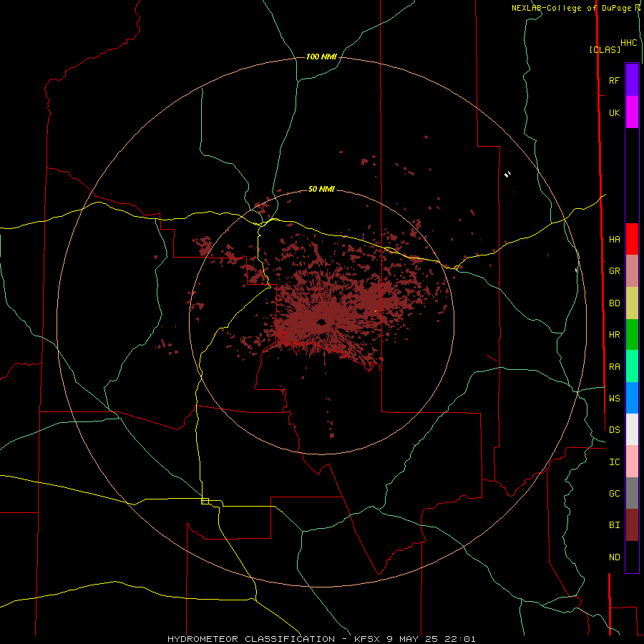Click the ND legend label
Screen dimensions: 644x644
click(614, 557)
